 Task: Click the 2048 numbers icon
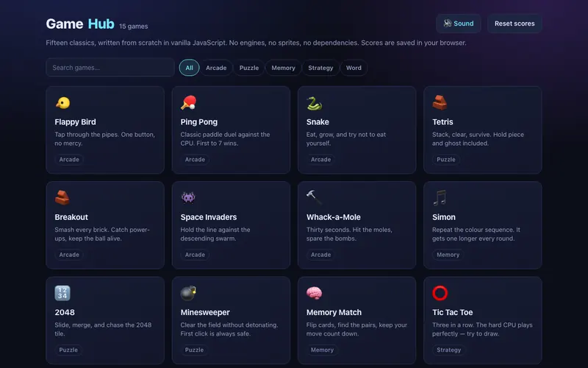click(62, 293)
